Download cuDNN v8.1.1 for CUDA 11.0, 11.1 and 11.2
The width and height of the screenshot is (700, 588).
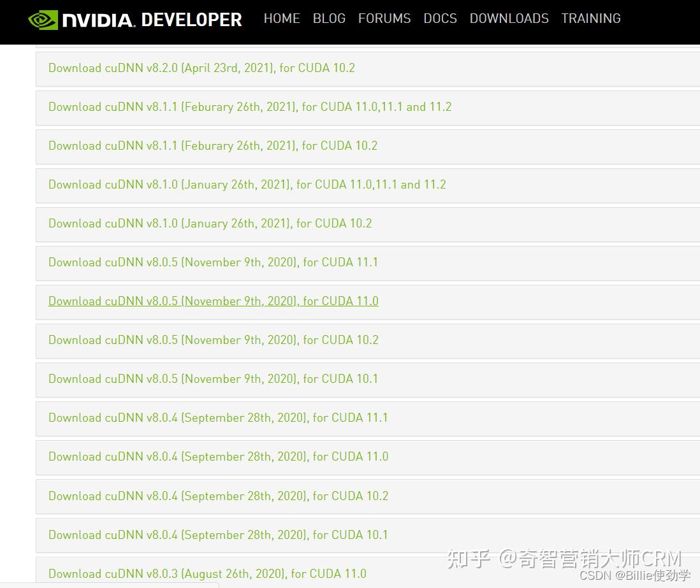coord(250,107)
